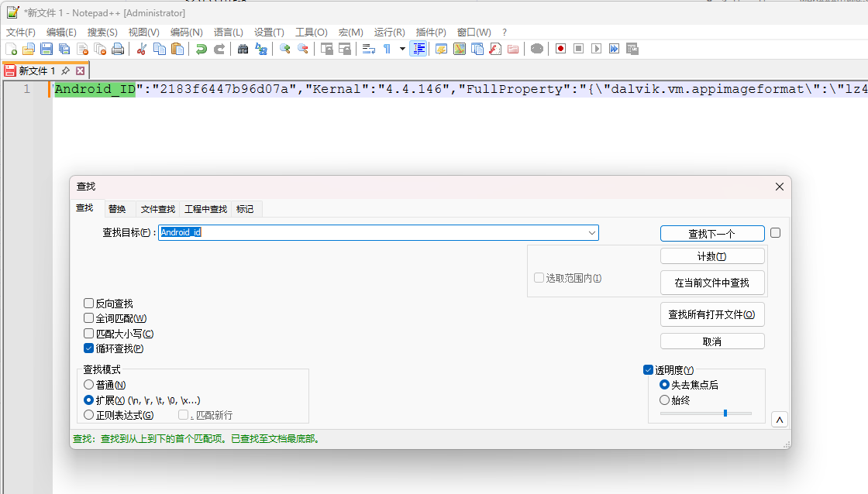Switch to the 标记 tab
The height and width of the screenshot is (494, 868).
(245, 209)
